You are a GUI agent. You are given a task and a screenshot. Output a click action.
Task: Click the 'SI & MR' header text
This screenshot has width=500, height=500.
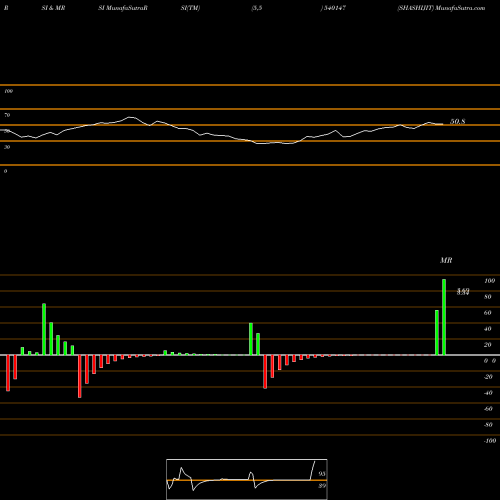(x=53, y=8)
